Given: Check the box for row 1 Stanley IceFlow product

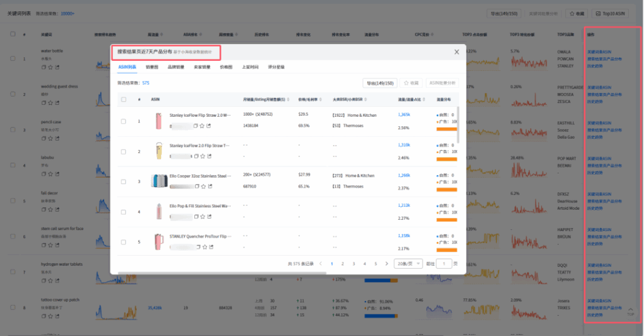Looking at the screenshot, I should click(124, 121).
